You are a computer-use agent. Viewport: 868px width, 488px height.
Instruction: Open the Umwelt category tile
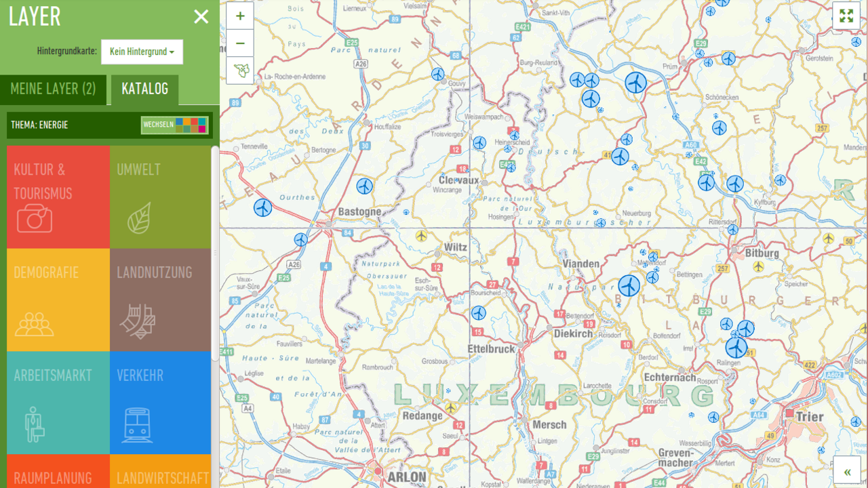[161, 197]
